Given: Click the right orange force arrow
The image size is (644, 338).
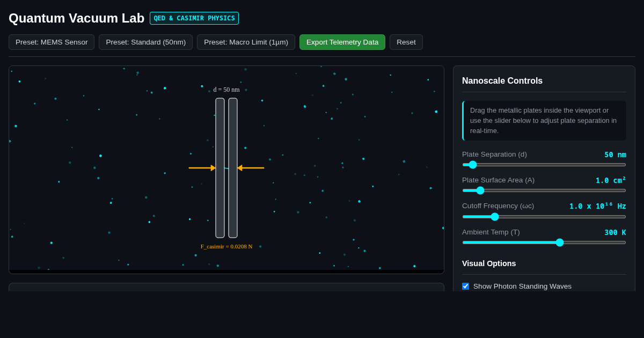Looking at the screenshot, I should coord(251,168).
